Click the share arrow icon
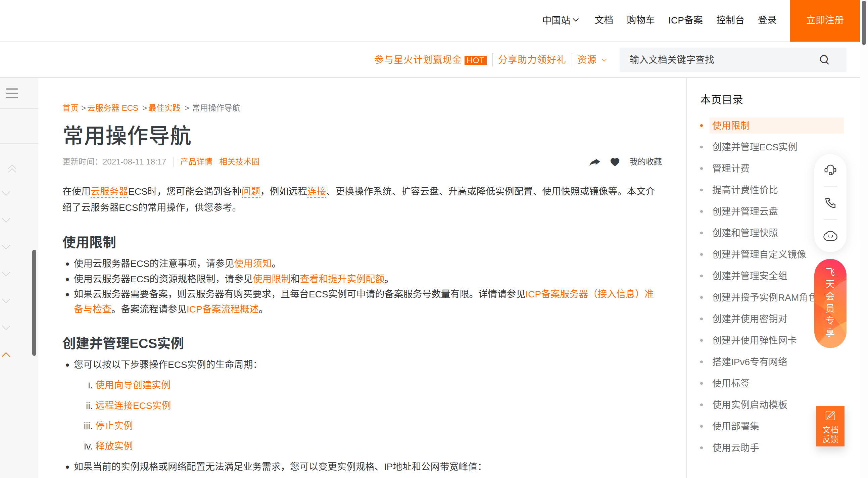Image resolution: width=868 pixels, height=478 pixels. (x=594, y=162)
